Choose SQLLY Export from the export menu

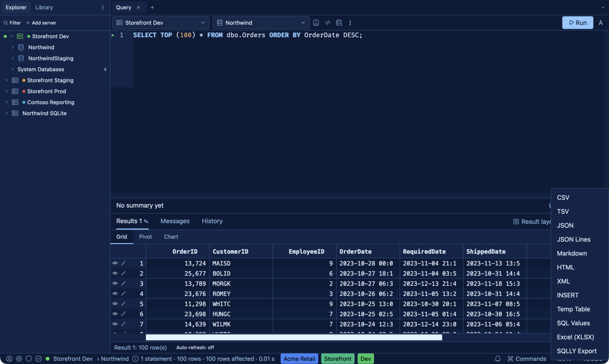click(580, 351)
